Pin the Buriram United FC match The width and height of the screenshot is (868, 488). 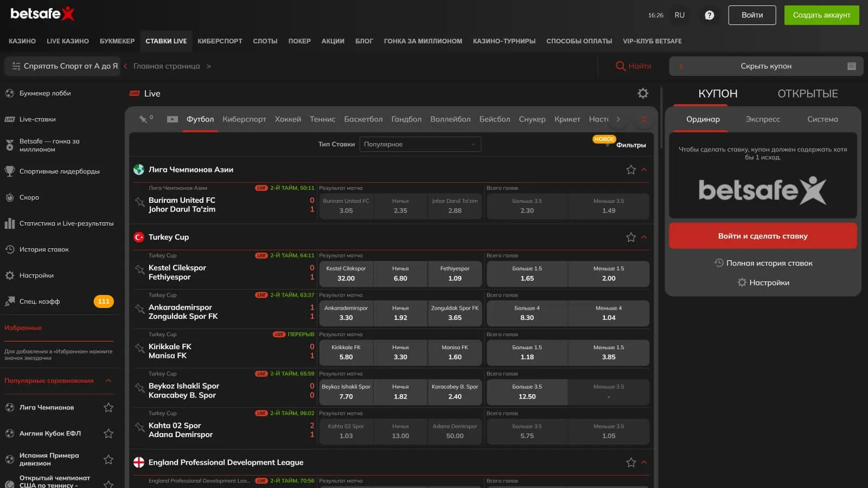click(x=139, y=202)
